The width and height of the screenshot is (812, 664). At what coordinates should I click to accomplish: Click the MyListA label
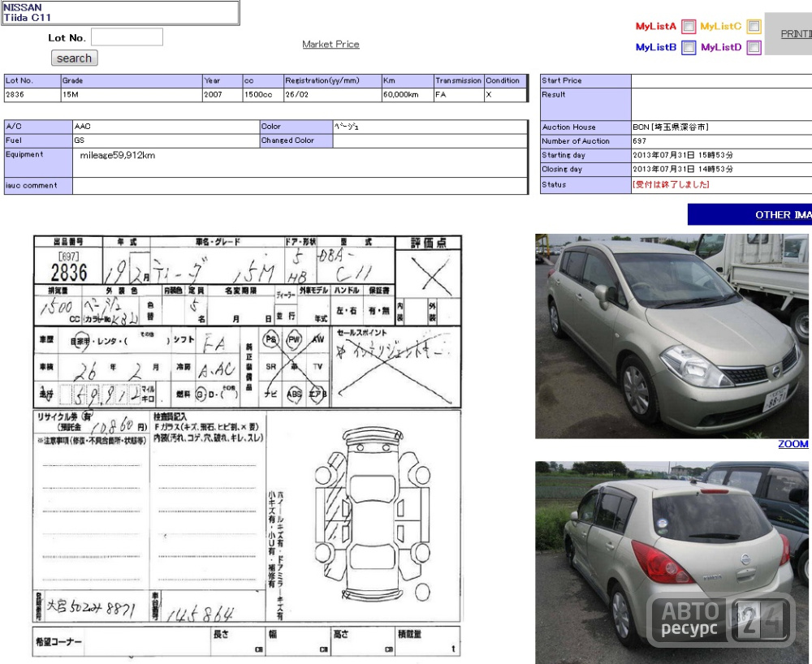(655, 26)
